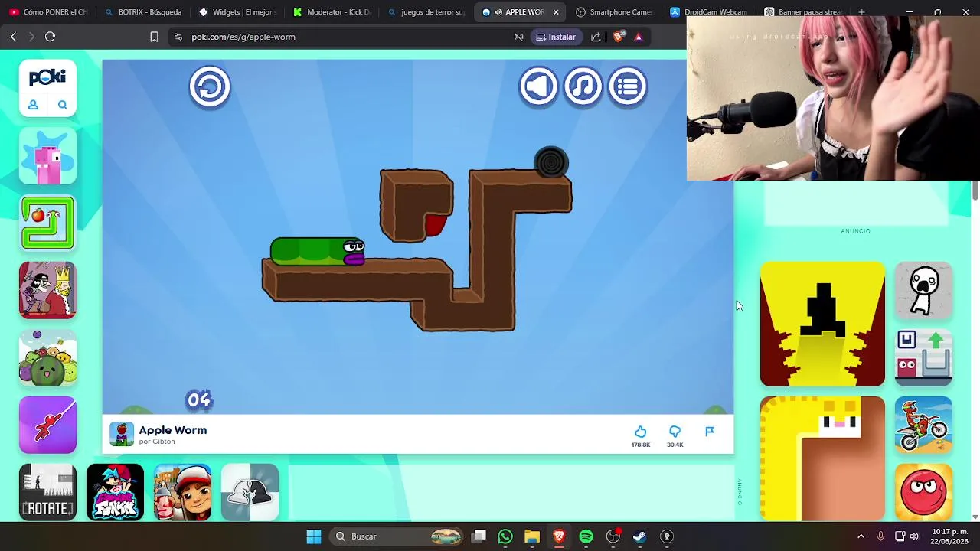The width and height of the screenshot is (980, 551).
Task: Open the Red Ball game thumbnail
Action: [x=923, y=492]
